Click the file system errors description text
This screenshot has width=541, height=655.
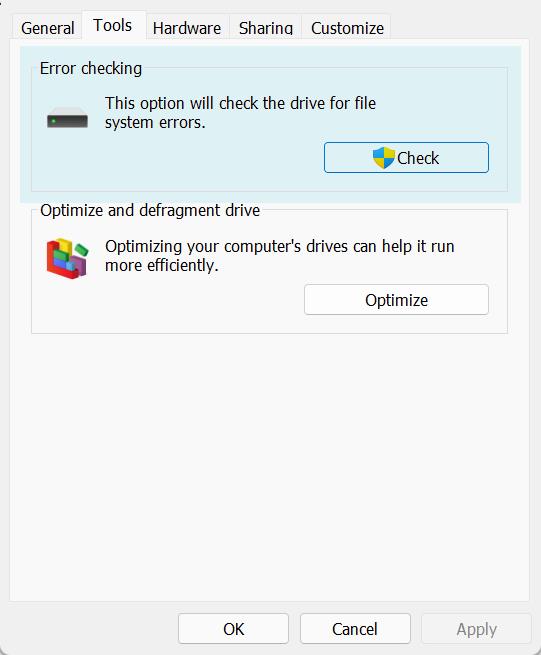tap(240, 113)
